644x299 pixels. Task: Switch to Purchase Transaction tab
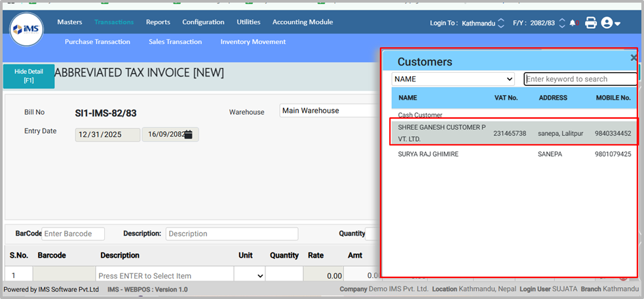click(97, 41)
